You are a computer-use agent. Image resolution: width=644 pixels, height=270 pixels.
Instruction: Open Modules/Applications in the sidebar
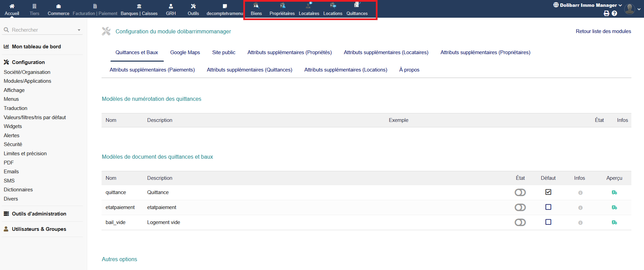pos(27,81)
